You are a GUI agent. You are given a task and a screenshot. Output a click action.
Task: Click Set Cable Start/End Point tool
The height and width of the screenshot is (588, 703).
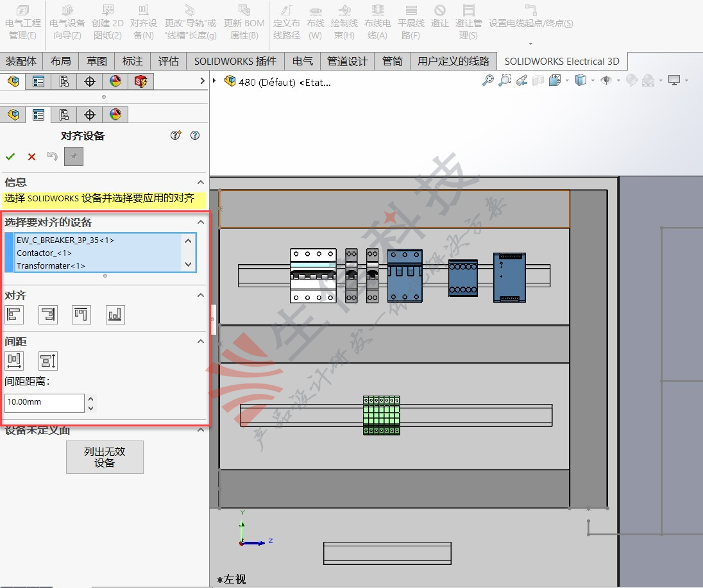(x=531, y=17)
